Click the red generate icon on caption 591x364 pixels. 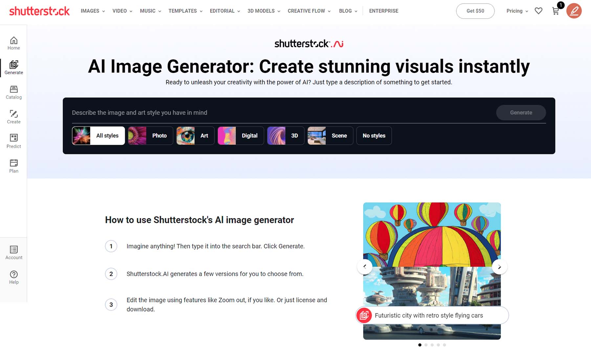[364, 315]
